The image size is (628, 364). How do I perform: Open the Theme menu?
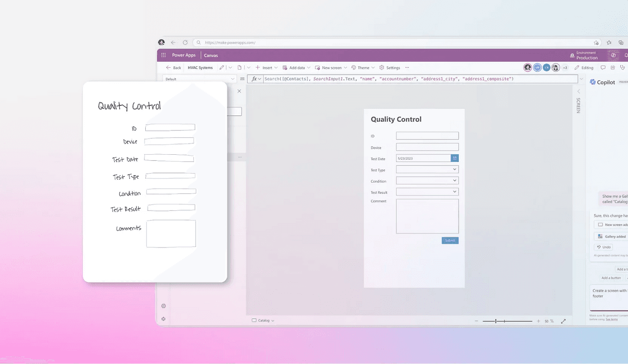pos(363,68)
